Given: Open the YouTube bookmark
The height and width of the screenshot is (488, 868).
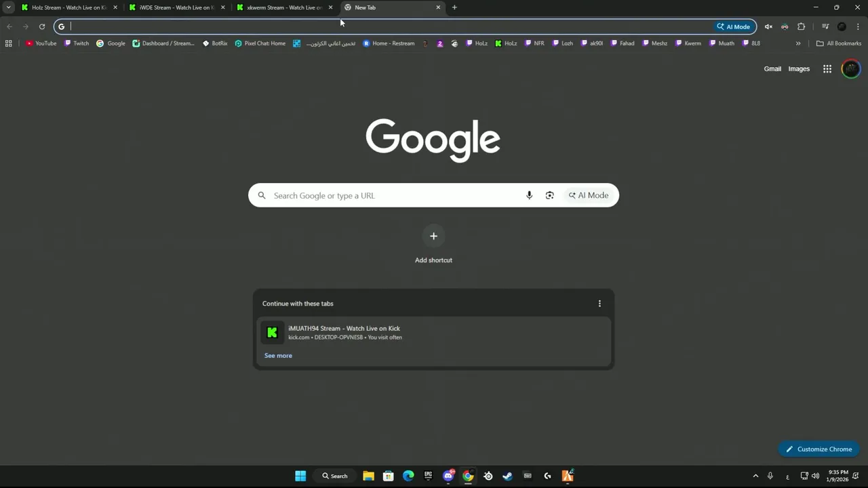Looking at the screenshot, I should pos(41,43).
